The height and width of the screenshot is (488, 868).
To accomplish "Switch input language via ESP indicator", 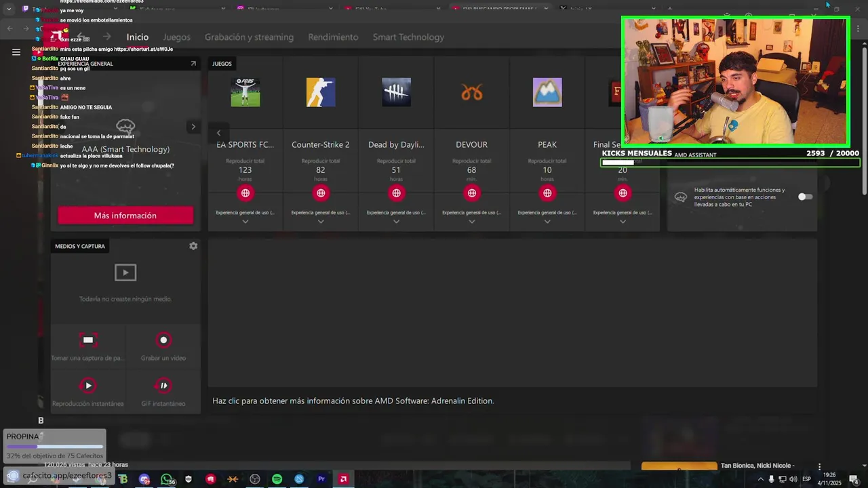I will tap(807, 479).
